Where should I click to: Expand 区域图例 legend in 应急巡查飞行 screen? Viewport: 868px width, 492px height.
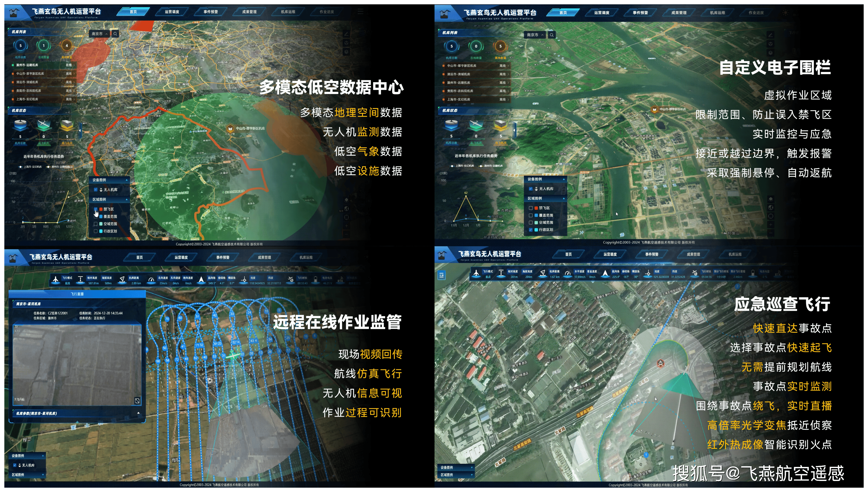(472, 475)
